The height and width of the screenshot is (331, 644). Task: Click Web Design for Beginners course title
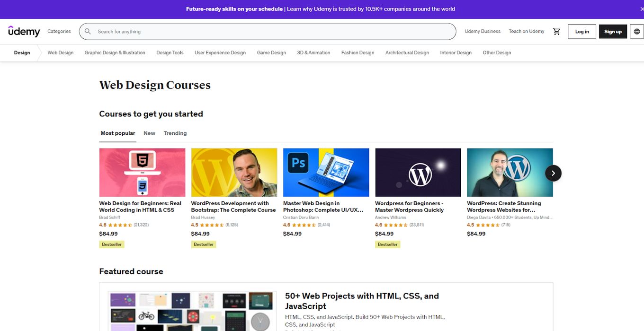coord(140,207)
